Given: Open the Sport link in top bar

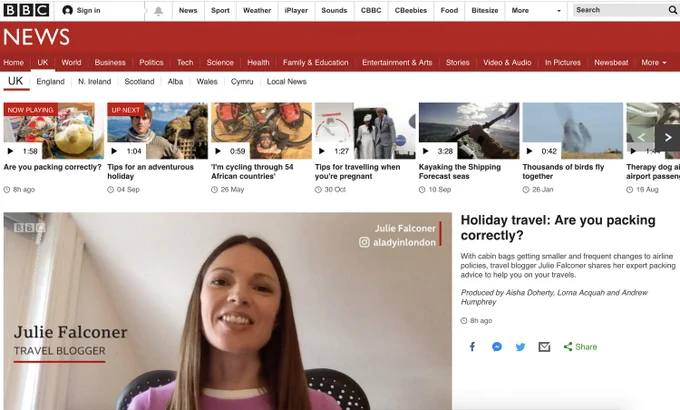Looking at the screenshot, I should coord(220,10).
